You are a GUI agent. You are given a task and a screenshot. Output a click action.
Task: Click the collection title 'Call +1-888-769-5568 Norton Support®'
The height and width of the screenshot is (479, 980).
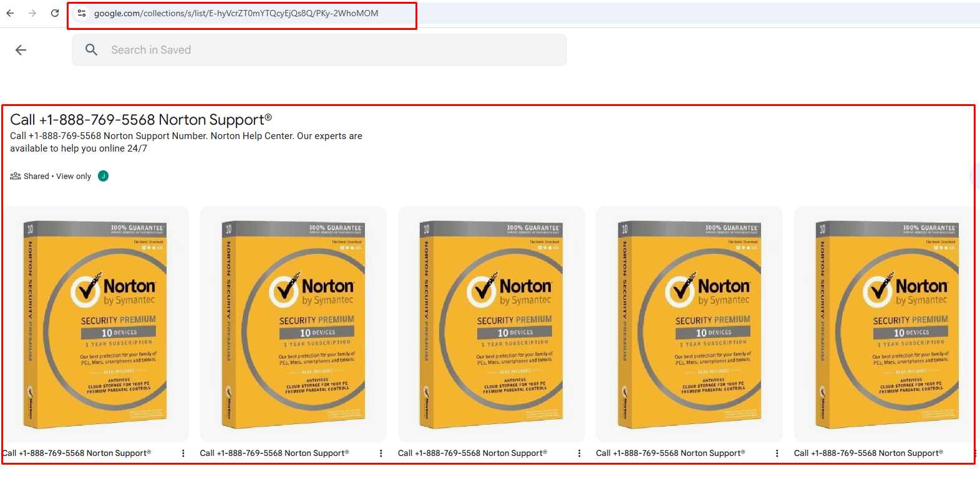141,119
